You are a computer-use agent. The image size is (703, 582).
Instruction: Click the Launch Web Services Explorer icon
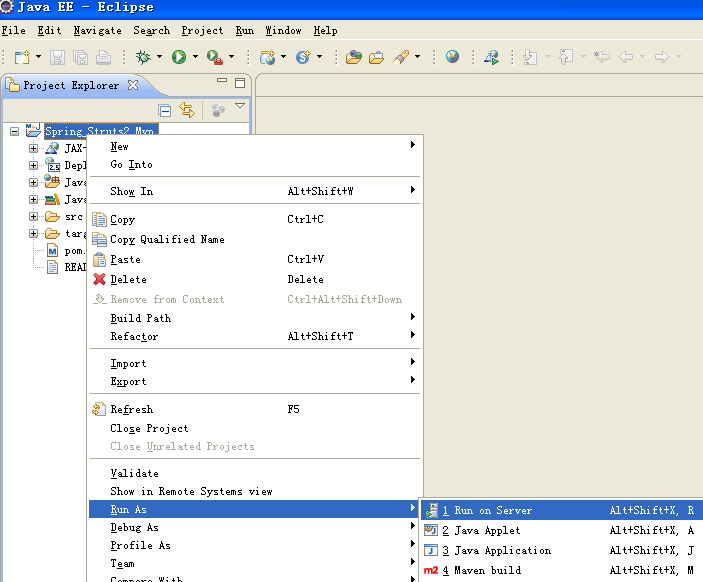pos(491,57)
